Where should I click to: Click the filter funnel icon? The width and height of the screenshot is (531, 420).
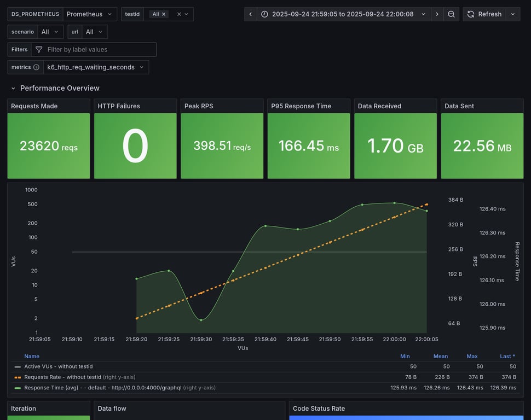click(39, 49)
